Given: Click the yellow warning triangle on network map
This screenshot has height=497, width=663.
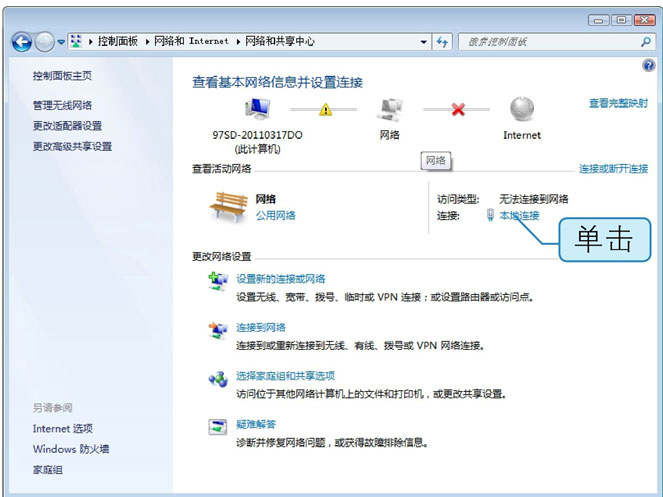Looking at the screenshot, I should click(325, 110).
